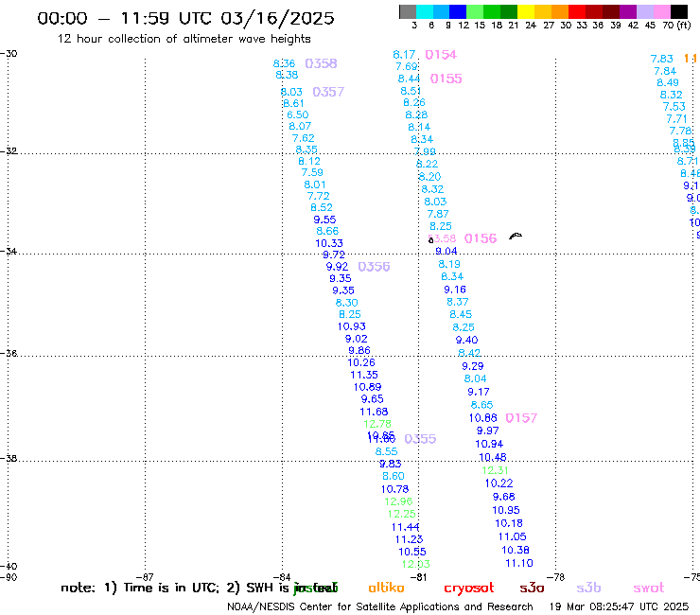Click the title '00:00 – 11:59 UTC 03/16/2025'
The width and height of the screenshot is (700, 615).
[x=185, y=18]
